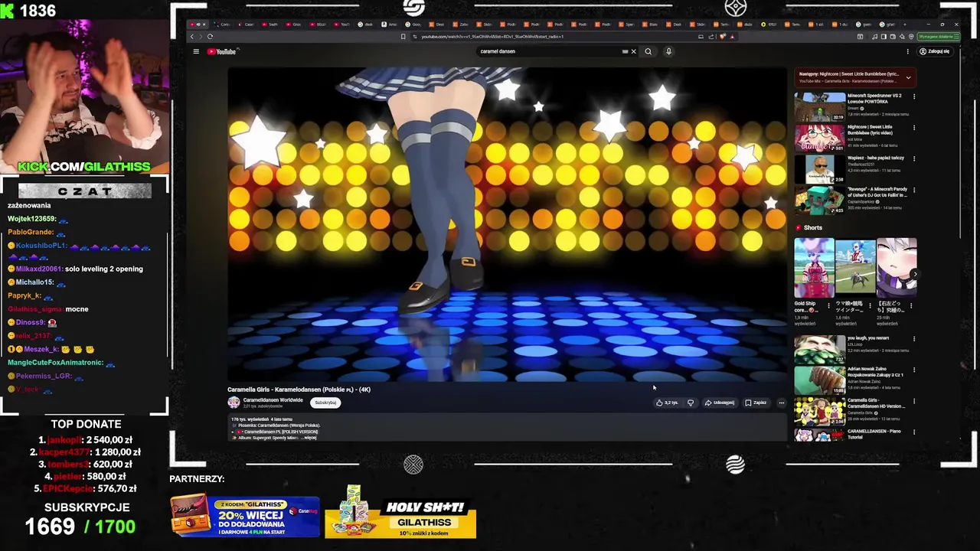Go to the YouTube home logo
The image size is (980, 551).
[223, 51]
